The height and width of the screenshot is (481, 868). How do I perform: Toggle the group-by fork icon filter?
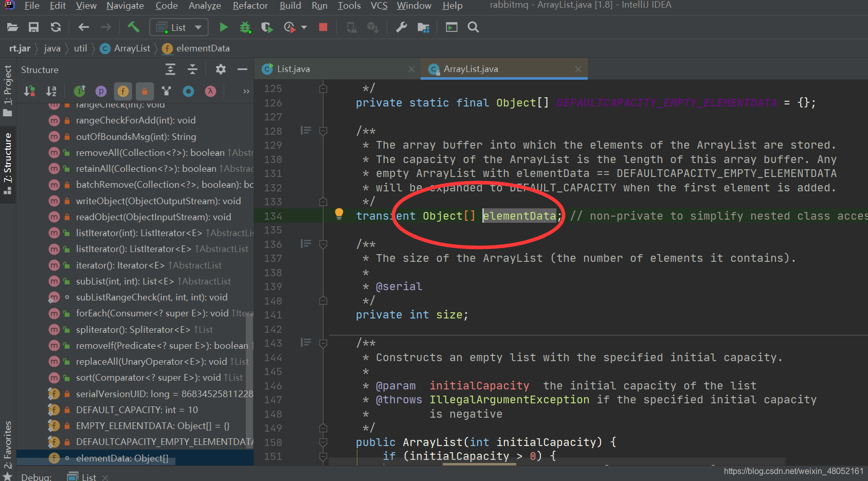(166, 91)
